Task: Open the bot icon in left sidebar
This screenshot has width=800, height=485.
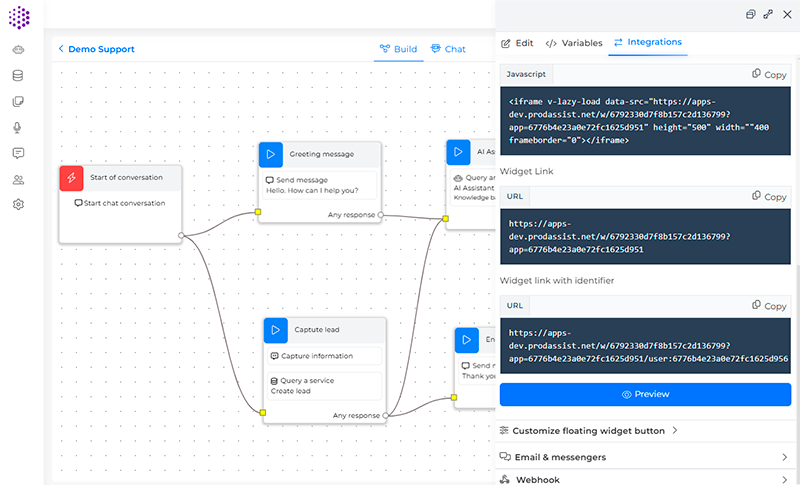Action: pos(18,49)
